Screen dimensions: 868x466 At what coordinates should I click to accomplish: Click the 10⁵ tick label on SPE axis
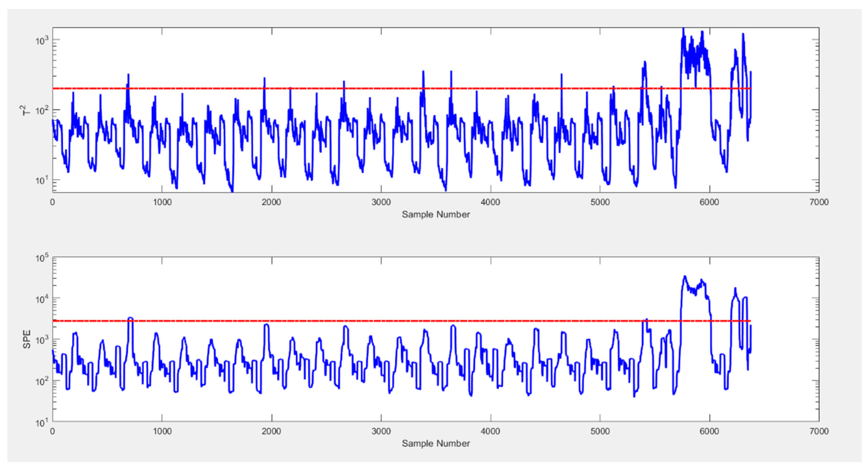click(x=42, y=259)
